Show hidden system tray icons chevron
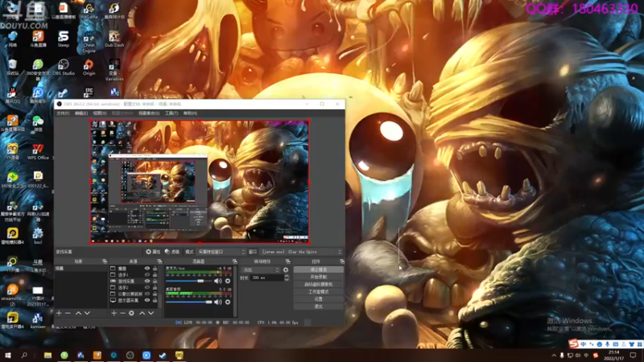Viewport: 644px width, 362px height. tap(554, 356)
